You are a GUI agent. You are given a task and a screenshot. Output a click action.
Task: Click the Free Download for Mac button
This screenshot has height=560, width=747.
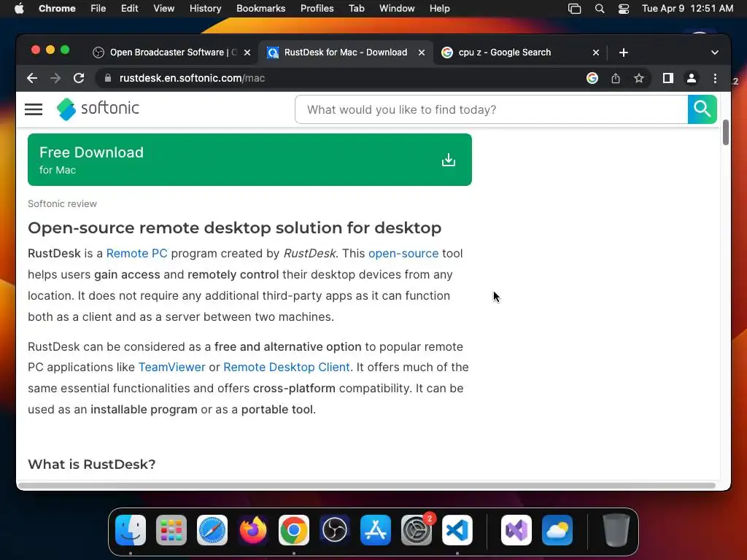249,160
